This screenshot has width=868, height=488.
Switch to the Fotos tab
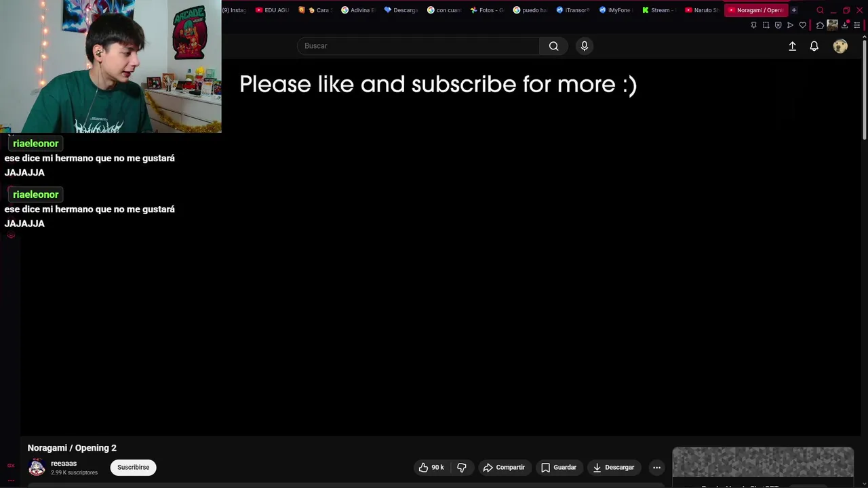tap(486, 10)
